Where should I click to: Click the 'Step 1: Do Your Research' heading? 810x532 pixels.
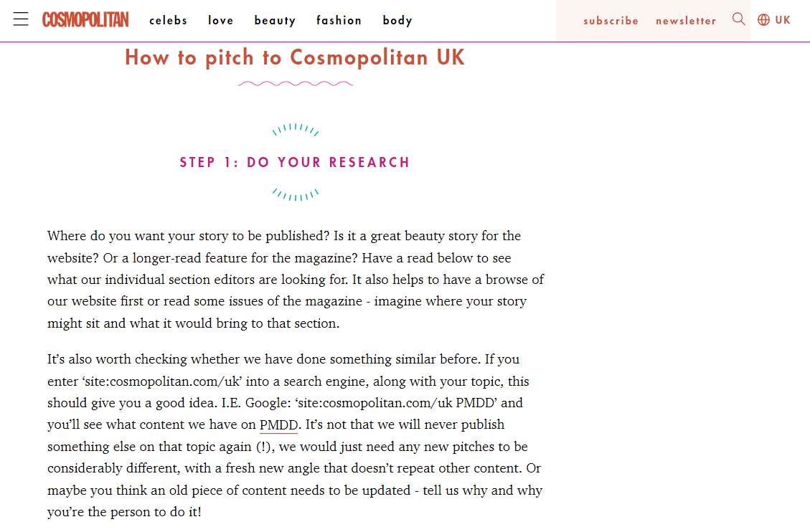point(295,163)
